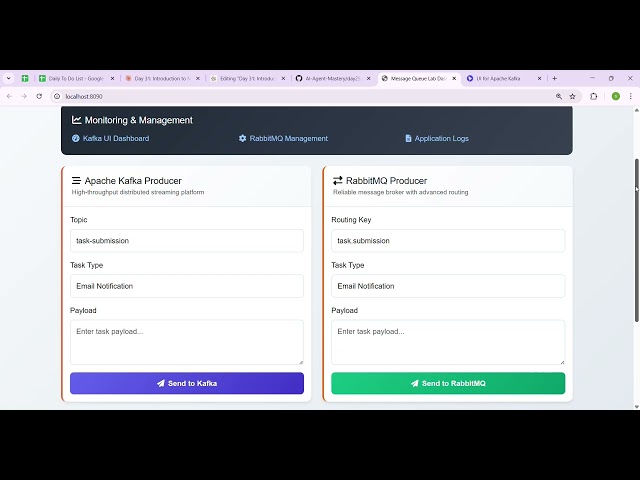Close the Editing Day 31 tab
Image resolution: width=640 pixels, height=480 pixels.
[x=283, y=78]
